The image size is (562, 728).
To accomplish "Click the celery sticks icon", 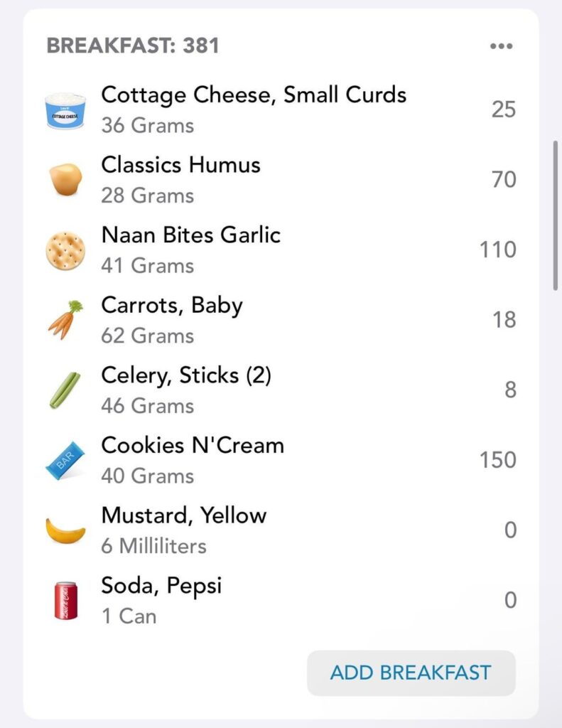I will (65, 390).
